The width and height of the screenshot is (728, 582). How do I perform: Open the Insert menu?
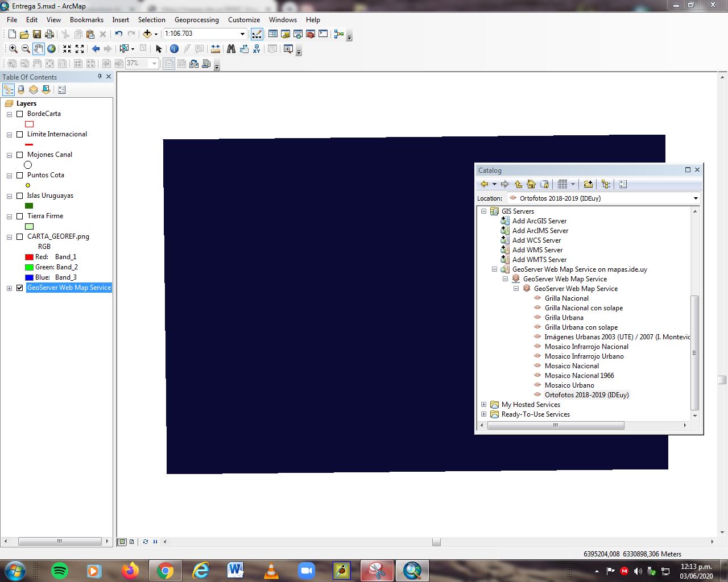click(121, 20)
